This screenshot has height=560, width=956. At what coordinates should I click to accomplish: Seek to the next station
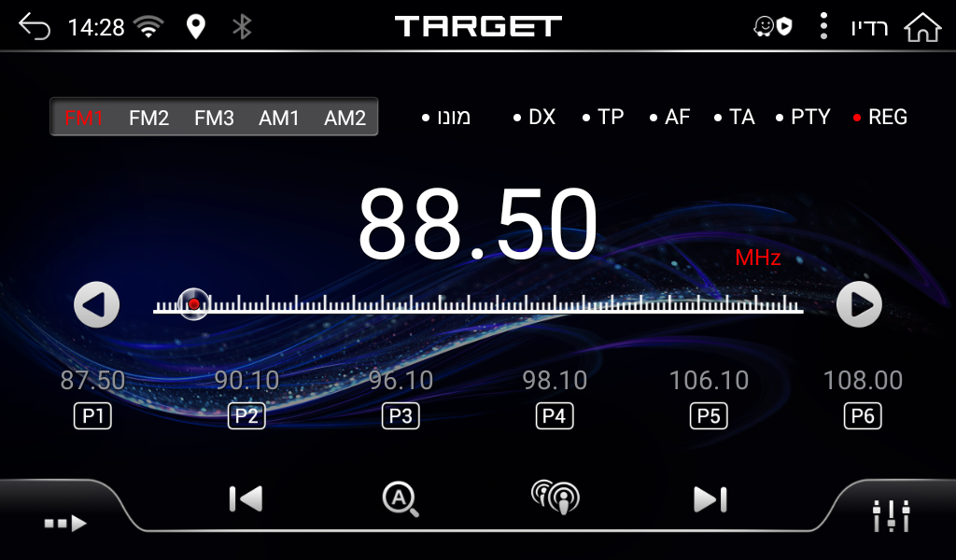pos(710,499)
